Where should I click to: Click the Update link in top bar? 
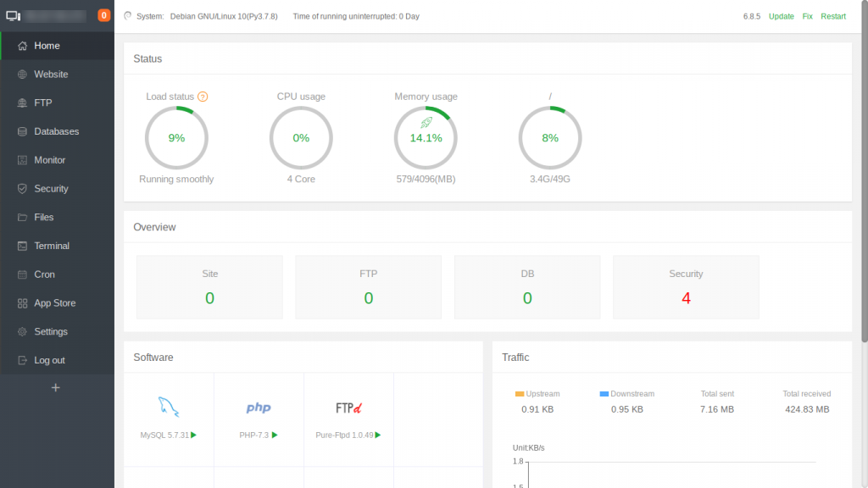pos(781,16)
